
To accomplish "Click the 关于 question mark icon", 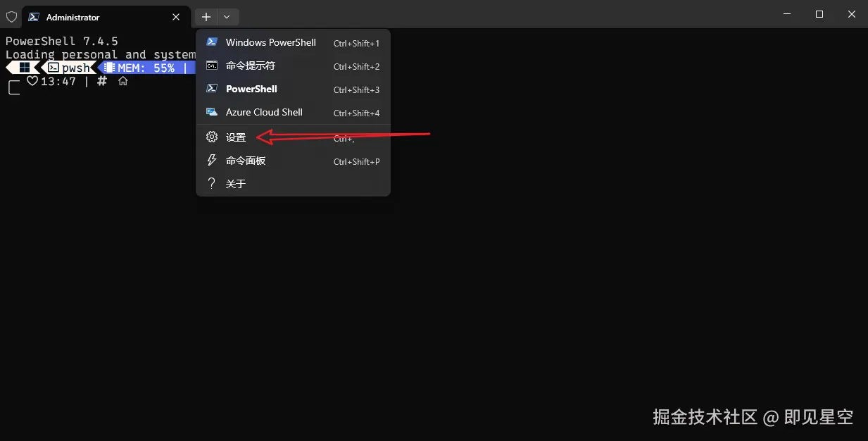I will 211,183.
